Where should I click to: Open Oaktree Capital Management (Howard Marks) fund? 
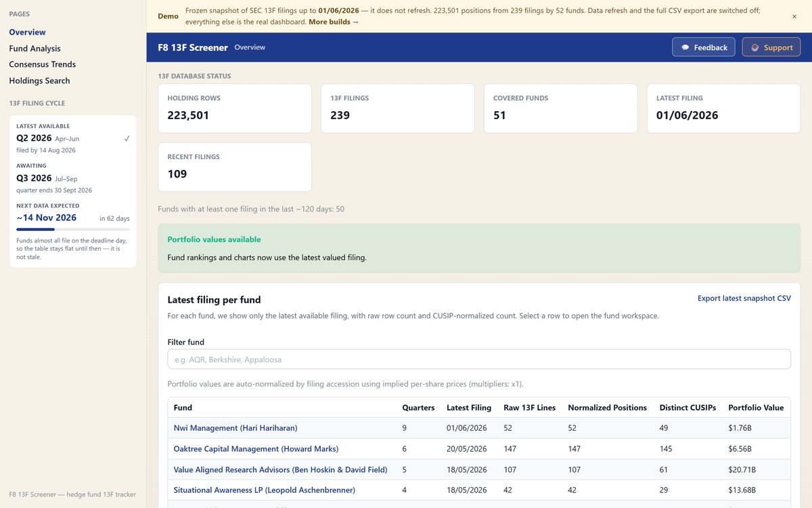256,448
